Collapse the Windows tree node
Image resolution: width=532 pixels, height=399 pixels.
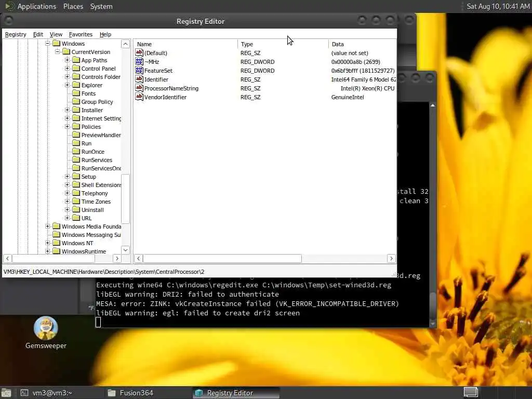(47, 44)
